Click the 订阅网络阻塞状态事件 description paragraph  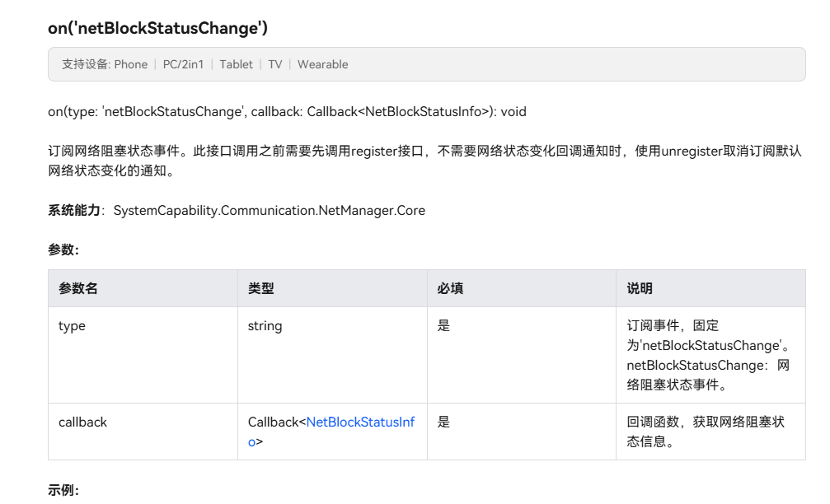pos(424,161)
